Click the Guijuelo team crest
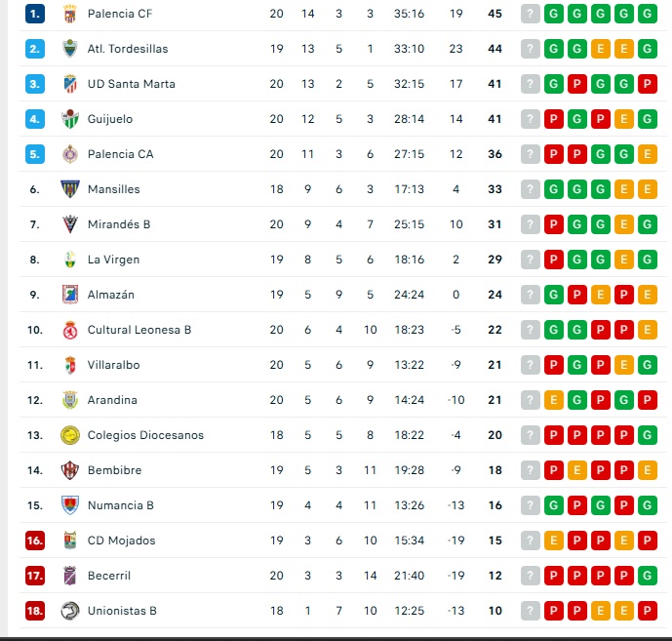Image resolution: width=672 pixels, height=641 pixels. click(69, 119)
